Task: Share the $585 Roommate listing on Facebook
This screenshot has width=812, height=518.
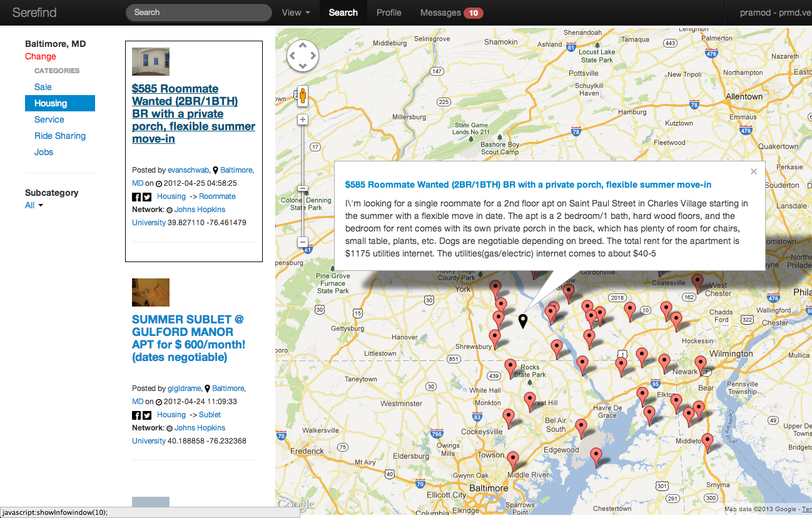Action: (136, 197)
